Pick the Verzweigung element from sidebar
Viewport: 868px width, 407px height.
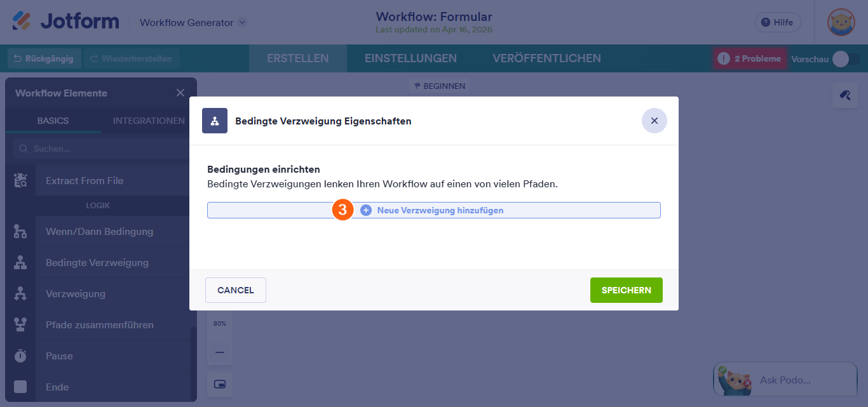pos(75,293)
